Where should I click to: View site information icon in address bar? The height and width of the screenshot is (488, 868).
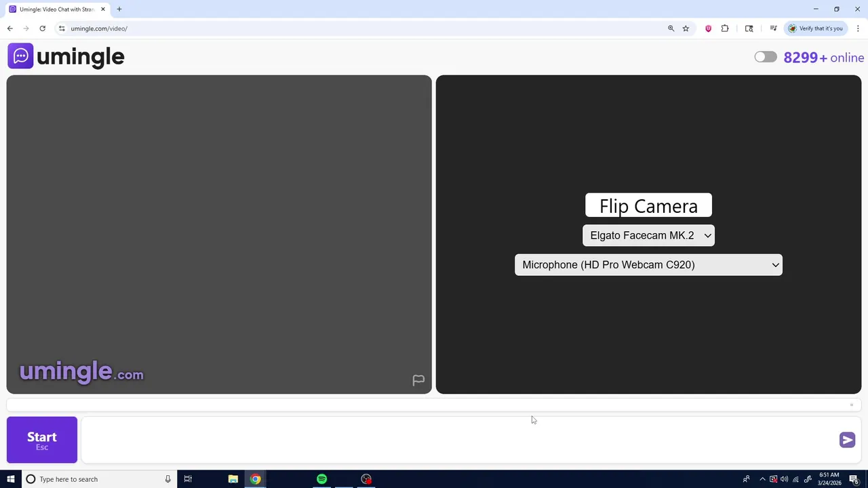pyautogui.click(x=62, y=28)
